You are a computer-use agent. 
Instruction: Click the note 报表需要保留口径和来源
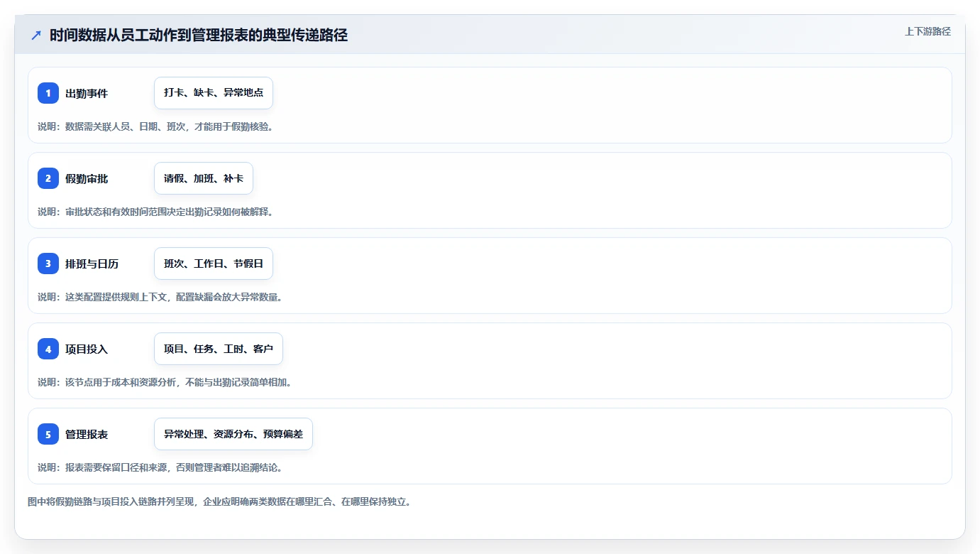160,467
